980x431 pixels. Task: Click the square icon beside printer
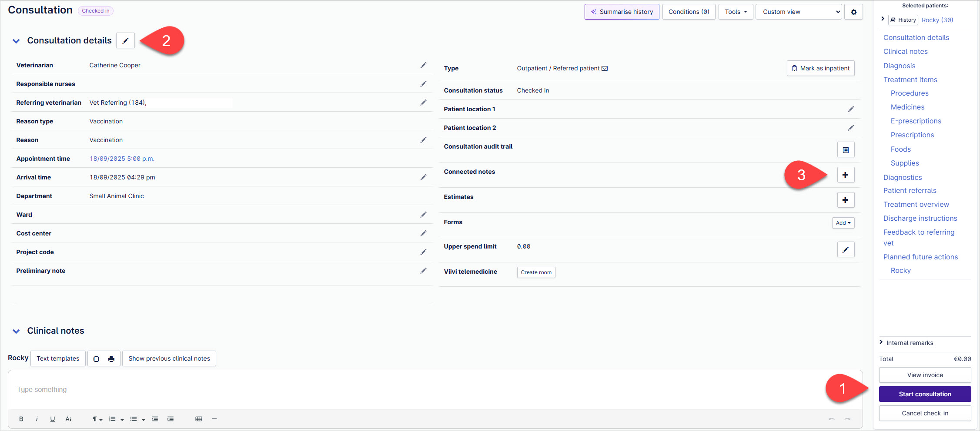pyautogui.click(x=97, y=358)
